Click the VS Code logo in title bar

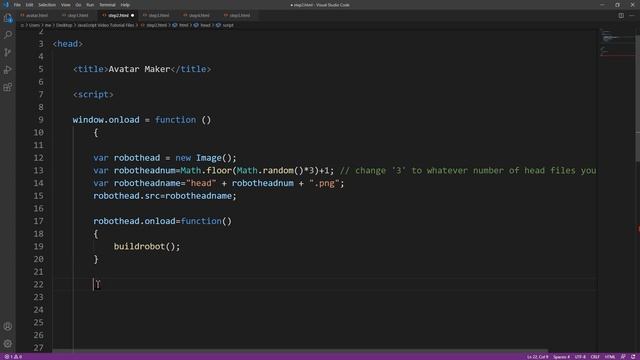[x=6, y=5]
